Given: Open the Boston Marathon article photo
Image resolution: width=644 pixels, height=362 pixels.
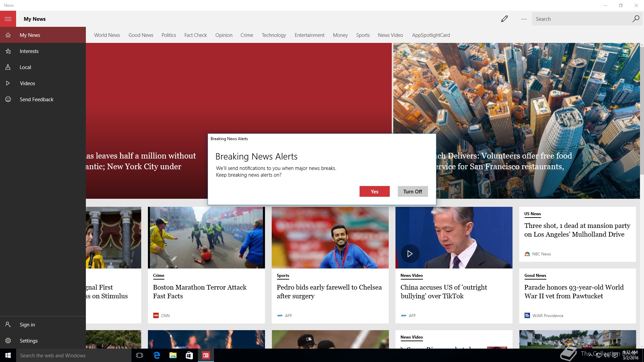Looking at the screenshot, I should [x=206, y=237].
